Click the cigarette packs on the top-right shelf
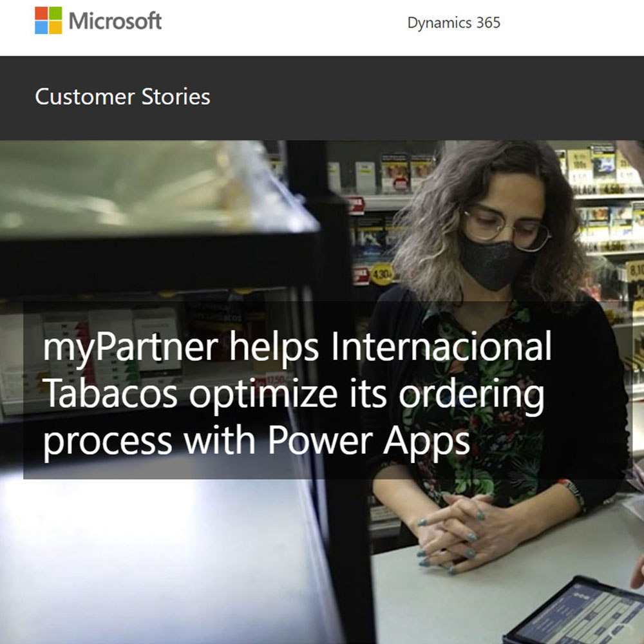This screenshot has height=644, width=644. pos(600,168)
